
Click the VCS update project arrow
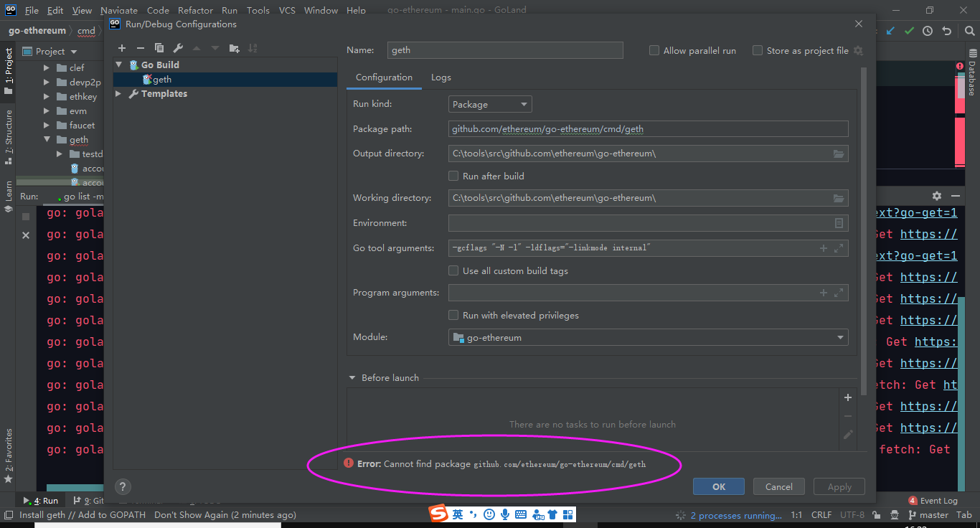(890, 31)
